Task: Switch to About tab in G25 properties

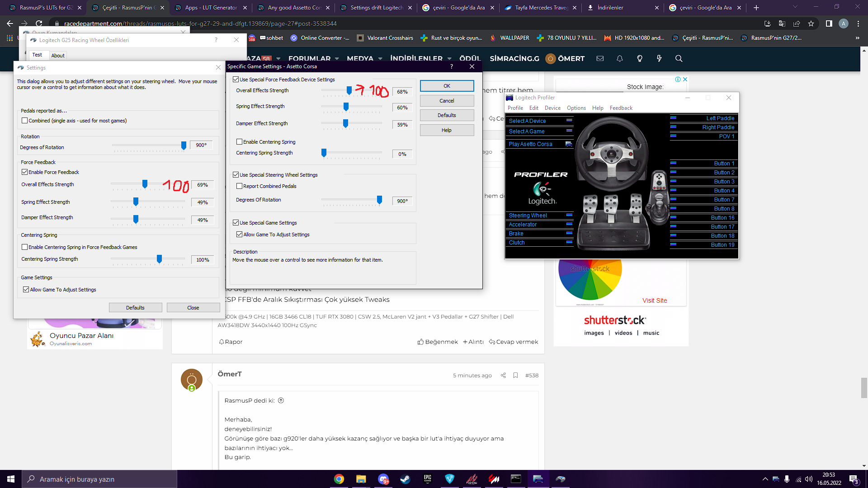Action: (x=58, y=56)
